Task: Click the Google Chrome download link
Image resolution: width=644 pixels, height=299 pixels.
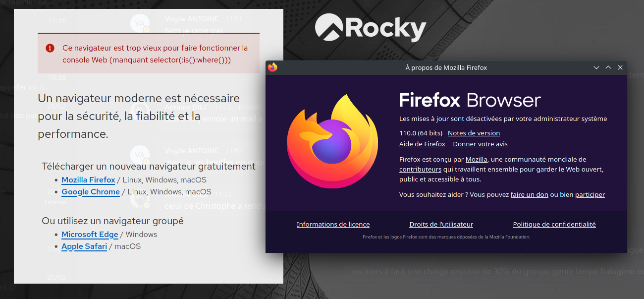Action: 91,192
